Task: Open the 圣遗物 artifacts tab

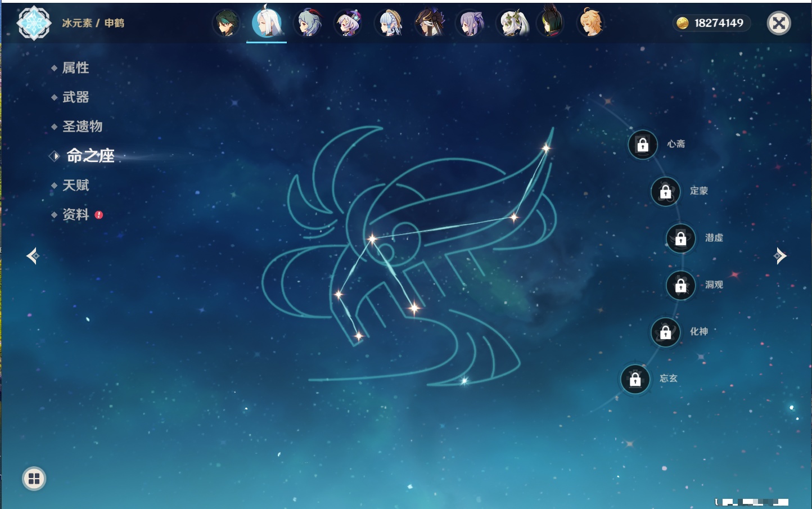Action: (x=82, y=127)
